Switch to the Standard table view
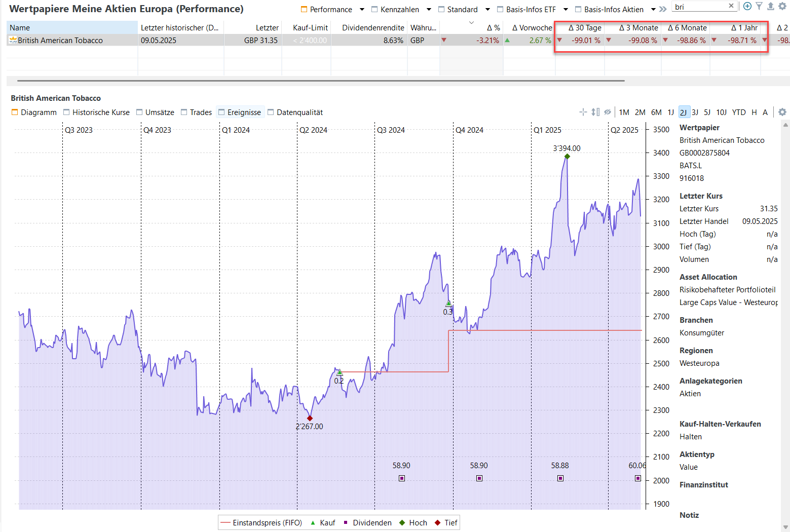 tap(458, 10)
